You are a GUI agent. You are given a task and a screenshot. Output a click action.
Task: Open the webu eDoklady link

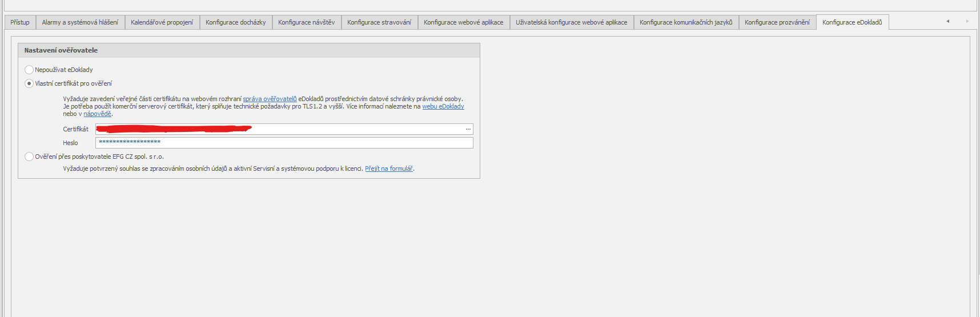[x=443, y=106]
